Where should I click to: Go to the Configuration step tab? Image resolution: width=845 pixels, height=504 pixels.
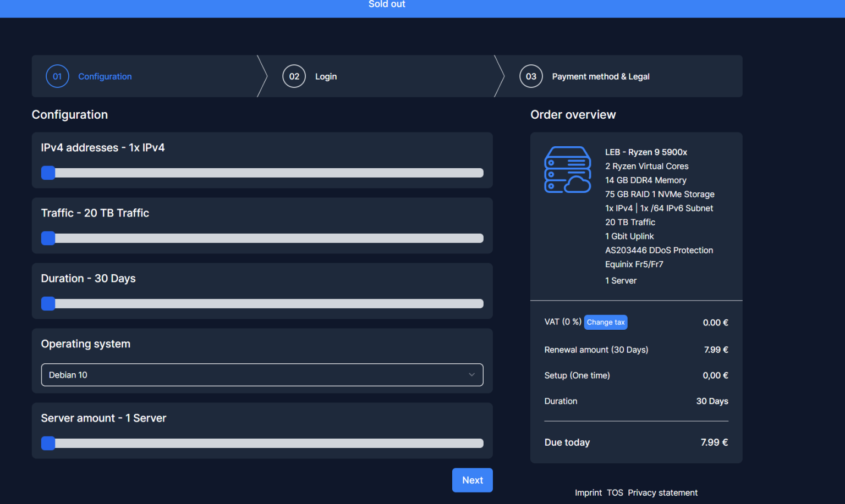click(105, 76)
